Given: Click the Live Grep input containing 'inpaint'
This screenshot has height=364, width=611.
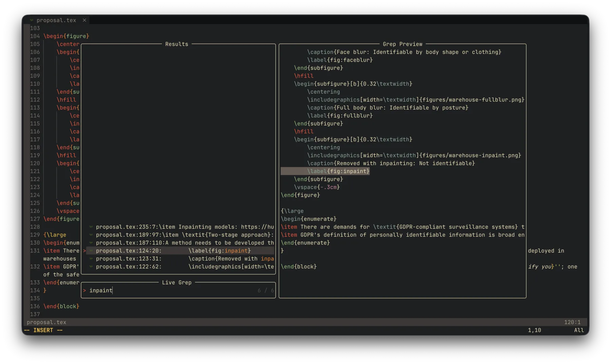Looking at the screenshot, I should click(100, 290).
